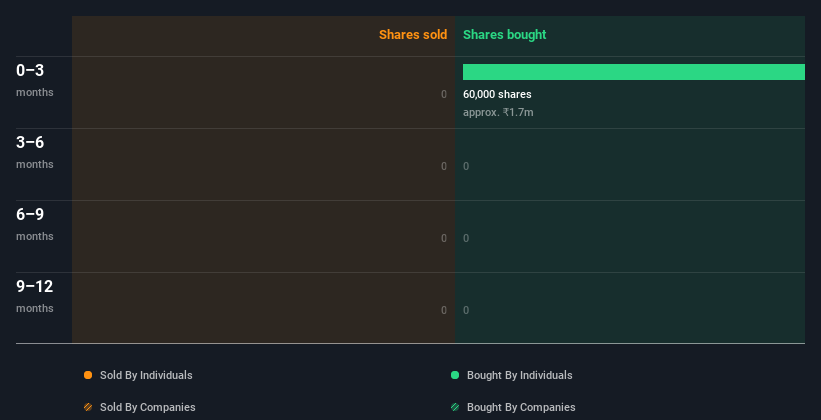Select the 9–12 months row label
Viewport: 821px width, 420px height.
pyautogui.click(x=35, y=296)
